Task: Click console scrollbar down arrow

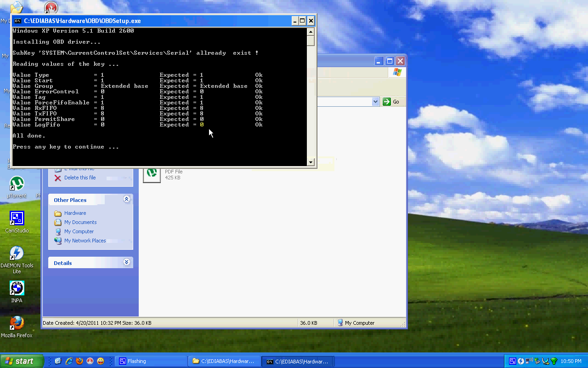Action: click(x=311, y=162)
